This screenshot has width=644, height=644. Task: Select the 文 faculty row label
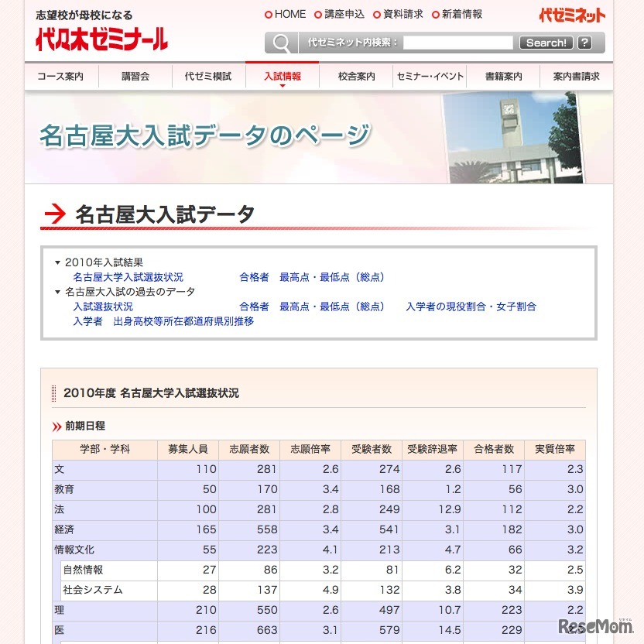pos(59,469)
